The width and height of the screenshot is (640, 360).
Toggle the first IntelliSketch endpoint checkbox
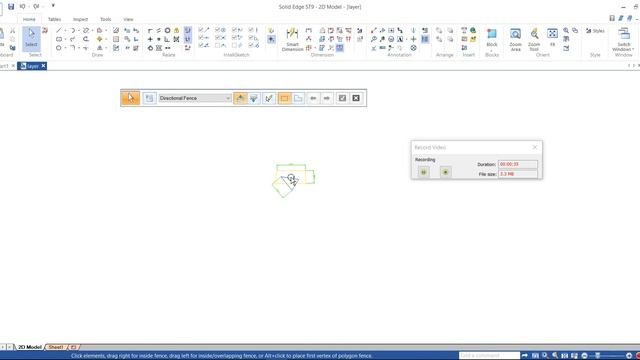coord(200,30)
